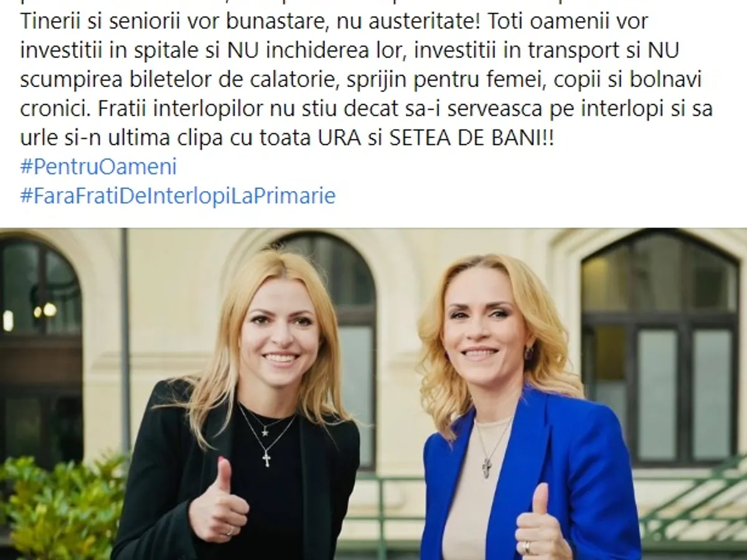Click the words SETEA DE BANI
747x560 pixels.
pos(464,138)
